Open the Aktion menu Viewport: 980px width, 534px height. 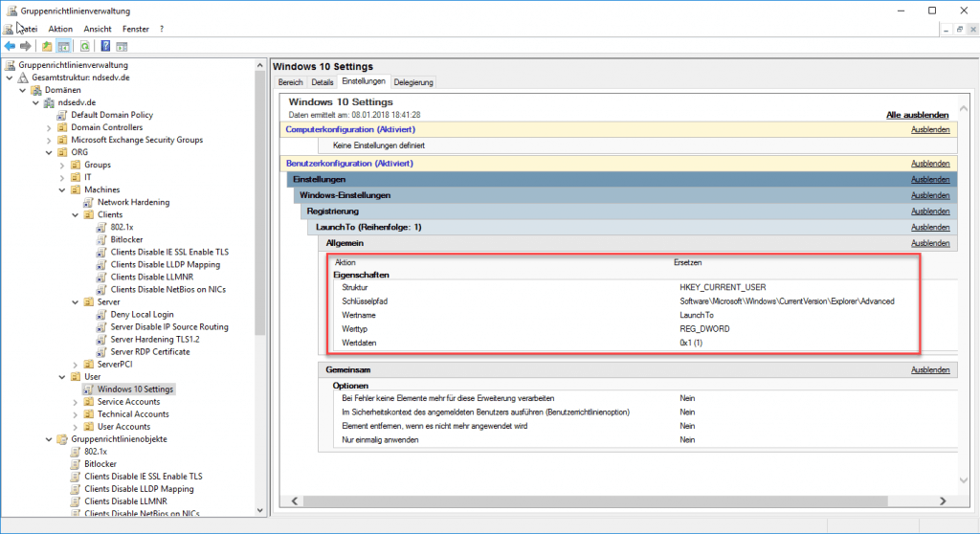[x=60, y=29]
